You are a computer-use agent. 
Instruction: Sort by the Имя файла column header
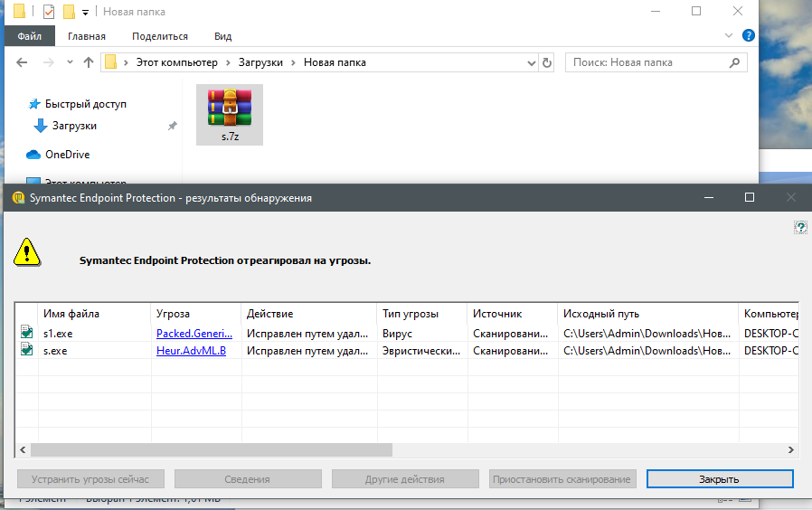pyautogui.click(x=94, y=314)
